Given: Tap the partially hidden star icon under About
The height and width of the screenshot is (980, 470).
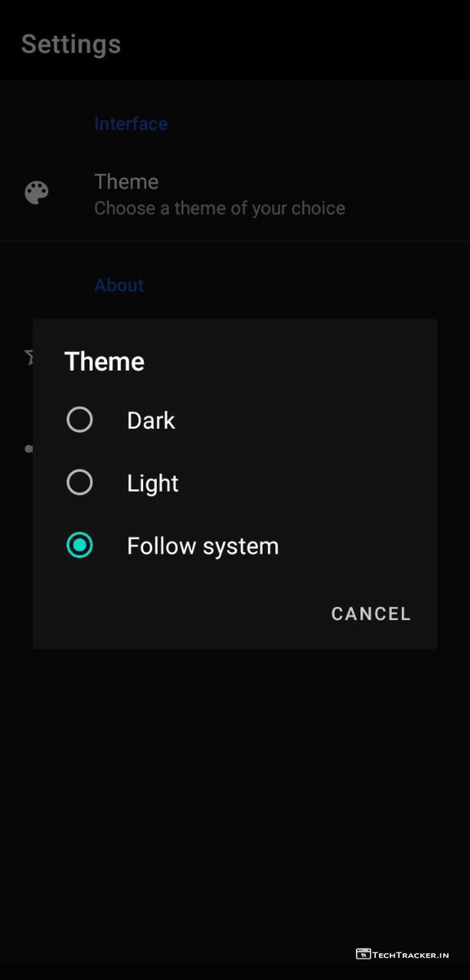Looking at the screenshot, I should point(28,356).
